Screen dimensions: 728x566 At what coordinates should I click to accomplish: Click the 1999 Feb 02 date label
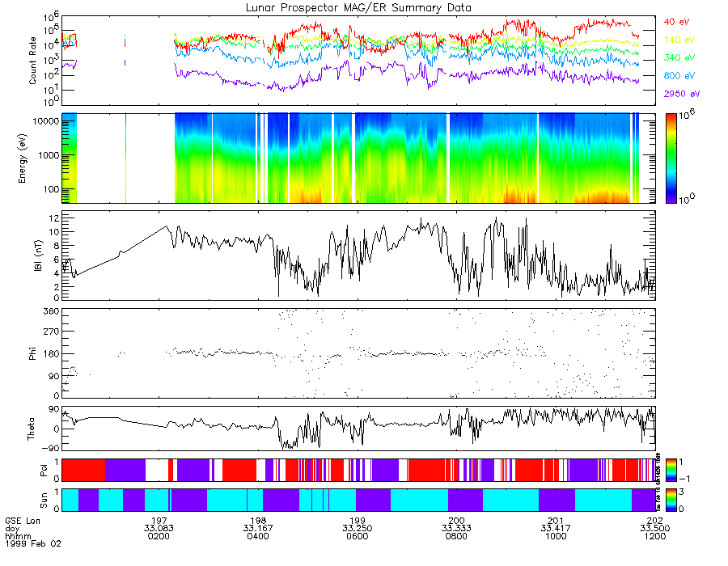(x=33, y=543)
